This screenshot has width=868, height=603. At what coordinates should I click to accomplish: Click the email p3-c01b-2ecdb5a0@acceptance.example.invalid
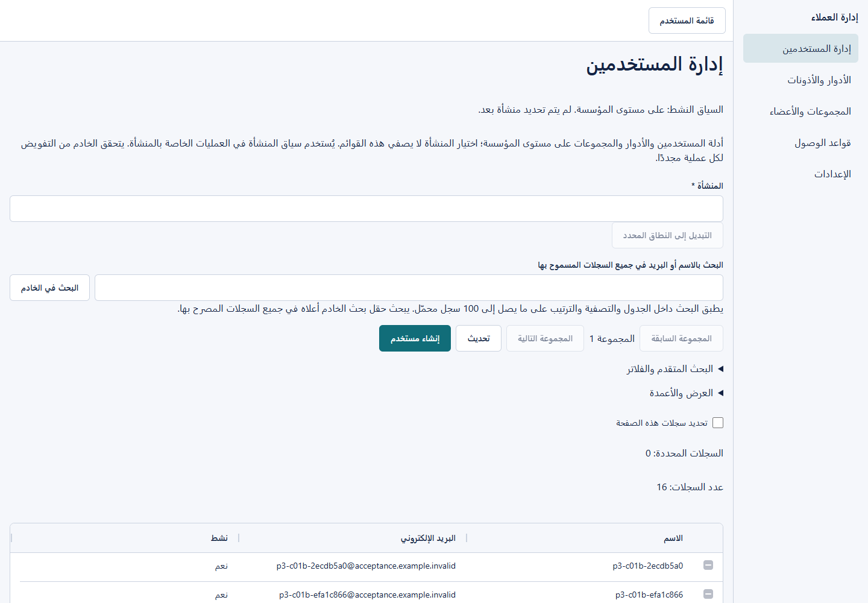366,566
